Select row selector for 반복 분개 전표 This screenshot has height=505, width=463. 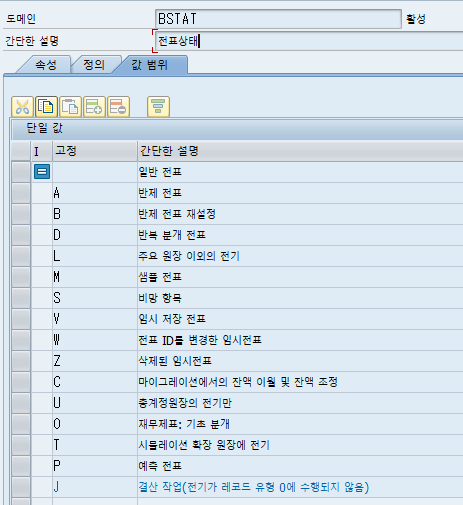[21, 235]
